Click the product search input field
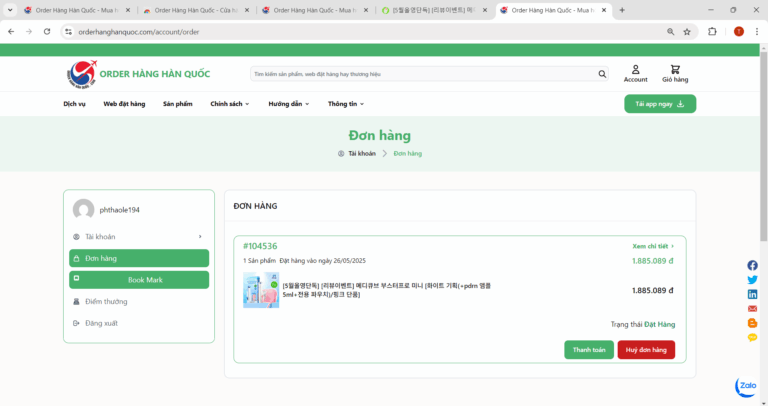 (420, 74)
